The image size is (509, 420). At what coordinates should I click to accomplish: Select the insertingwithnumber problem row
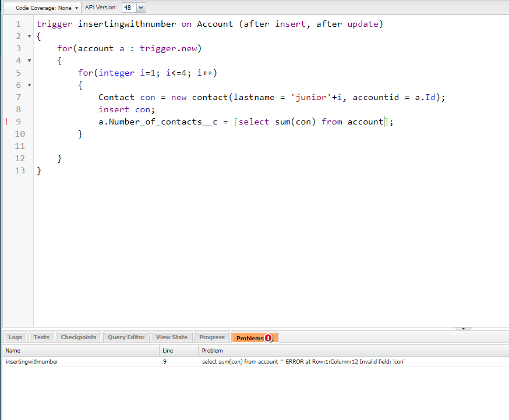(32, 362)
